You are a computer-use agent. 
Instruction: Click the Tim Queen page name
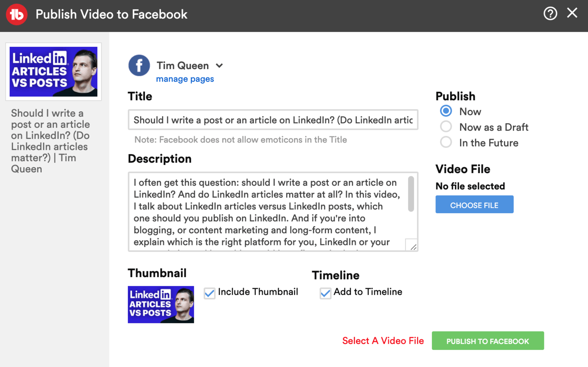point(182,66)
